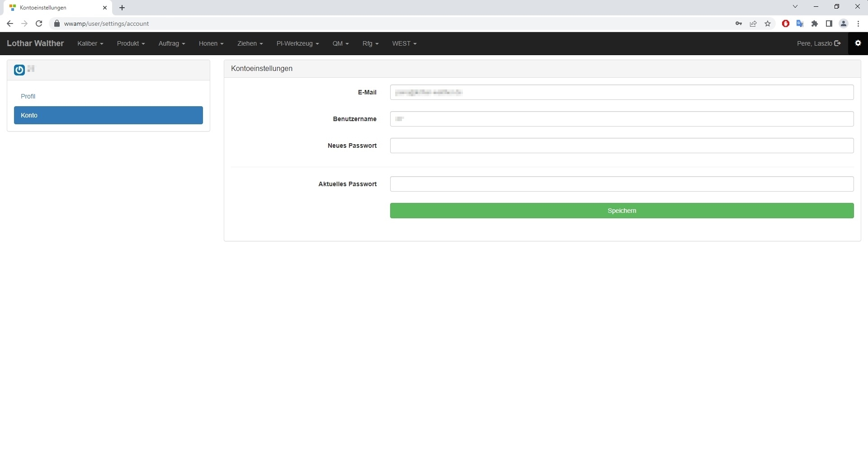
Task: Minimize the browser window
Action: click(x=816, y=7)
